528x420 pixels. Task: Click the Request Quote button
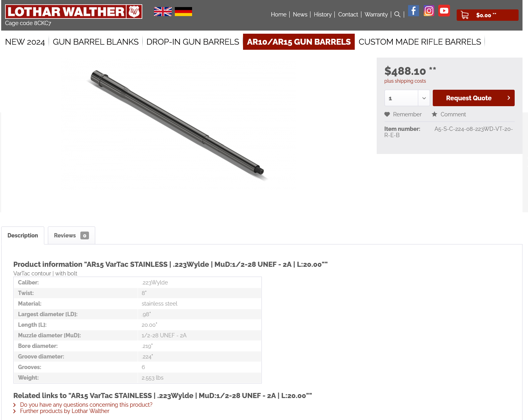point(474,98)
